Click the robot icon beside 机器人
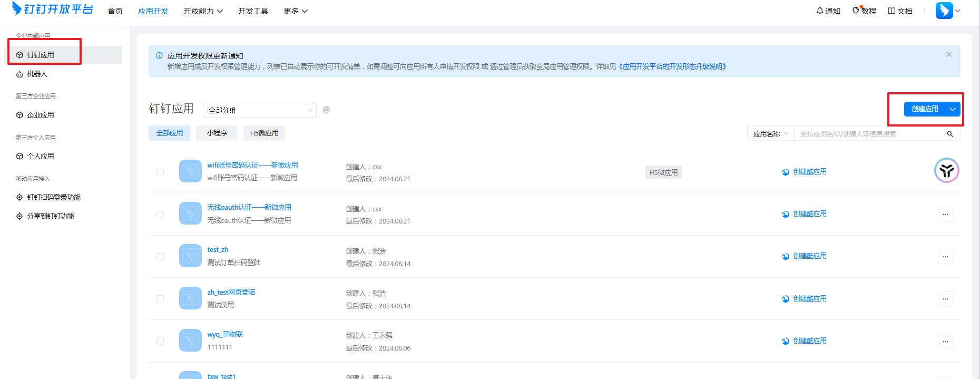980x379 pixels. click(19, 74)
